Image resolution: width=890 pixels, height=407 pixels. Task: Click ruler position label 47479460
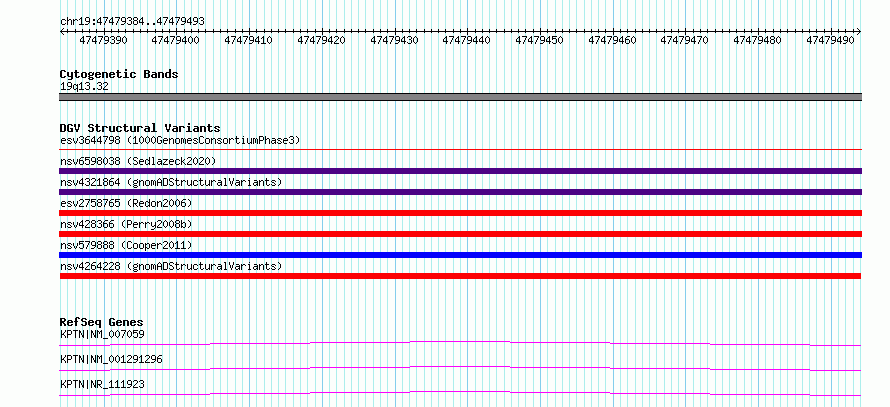tap(612, 40)
